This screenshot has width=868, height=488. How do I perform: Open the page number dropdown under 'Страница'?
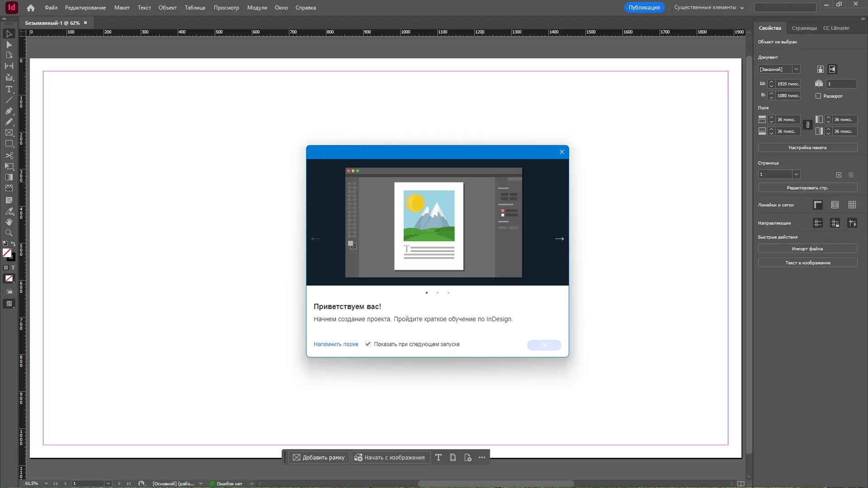796,174
